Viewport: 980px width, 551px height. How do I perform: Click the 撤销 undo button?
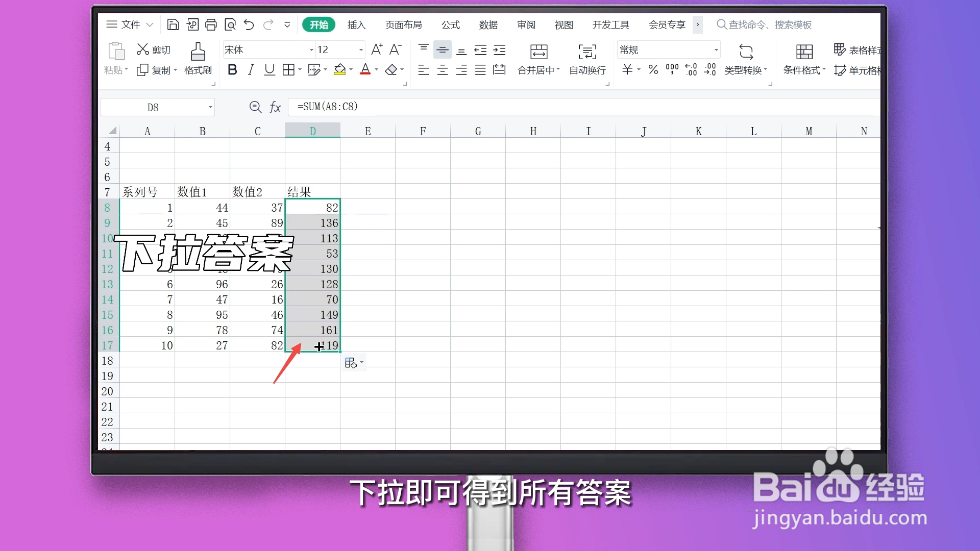point(249,24)
